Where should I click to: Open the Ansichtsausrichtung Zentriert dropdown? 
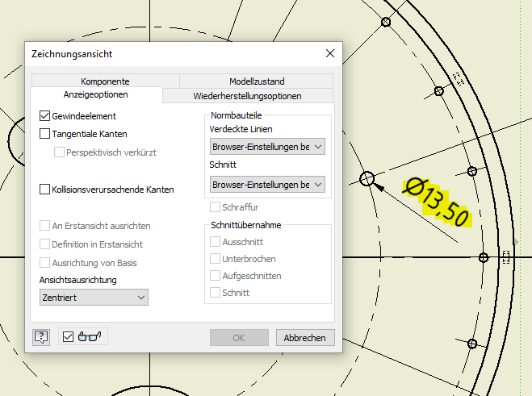(94, 298)
